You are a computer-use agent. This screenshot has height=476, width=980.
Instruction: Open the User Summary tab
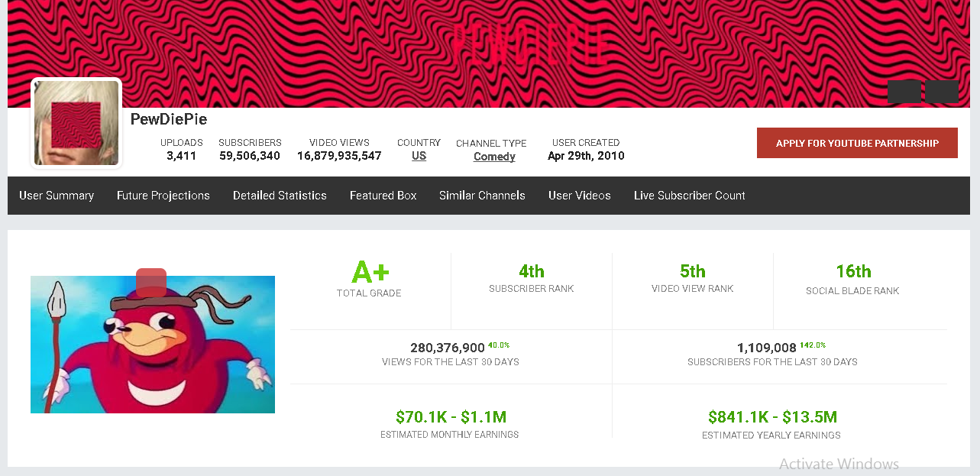coord(57,196)
